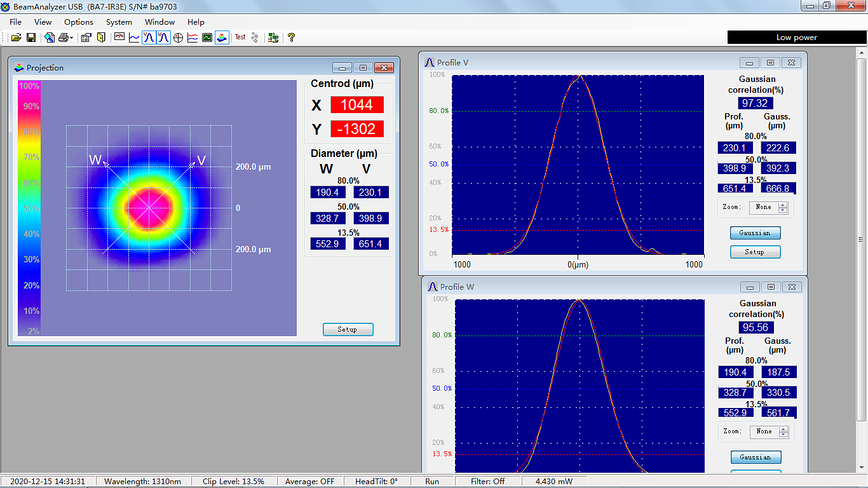This screenshot has height=488, width=868.
Task: Click the chart line plot icon
Action: 134,37
